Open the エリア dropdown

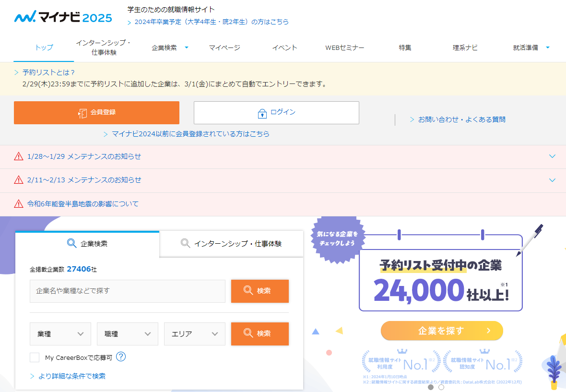(x=195, y=334)
